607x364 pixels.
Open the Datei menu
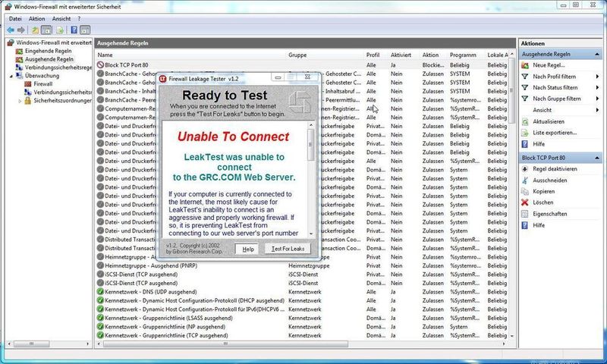tap(15, 18)
